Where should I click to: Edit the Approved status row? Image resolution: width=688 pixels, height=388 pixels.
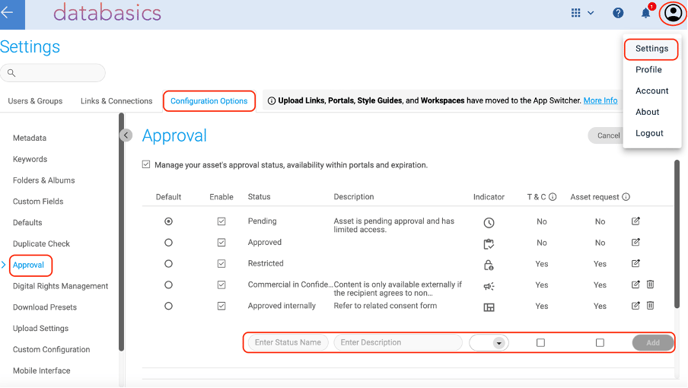[x=635, y=242]
